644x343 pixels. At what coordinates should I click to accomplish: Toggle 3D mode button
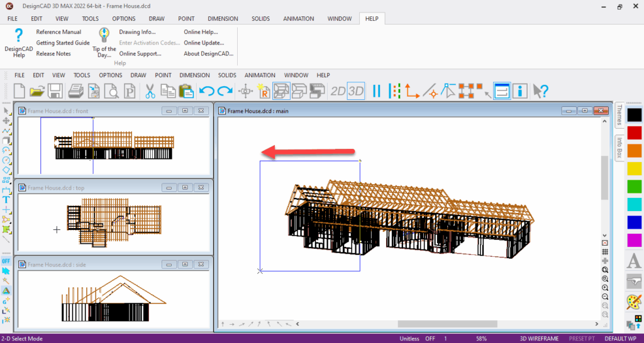(x=356, y=91)
